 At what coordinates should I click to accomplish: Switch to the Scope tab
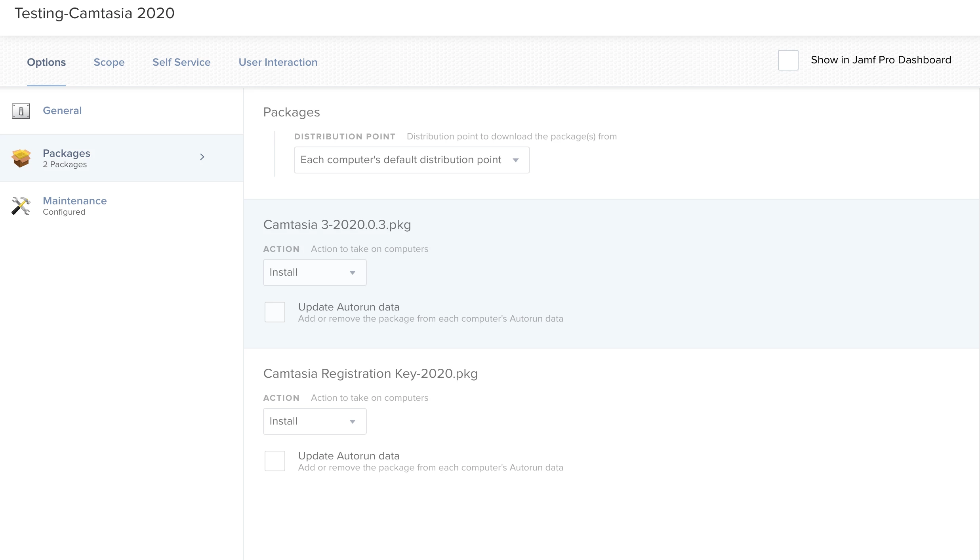109,62
